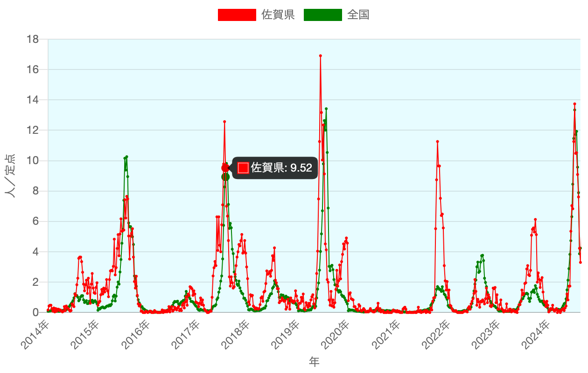Screen dimensions: 588x373
Task: Toggle the 全国 series via its legend label
Action: point(358,15)
